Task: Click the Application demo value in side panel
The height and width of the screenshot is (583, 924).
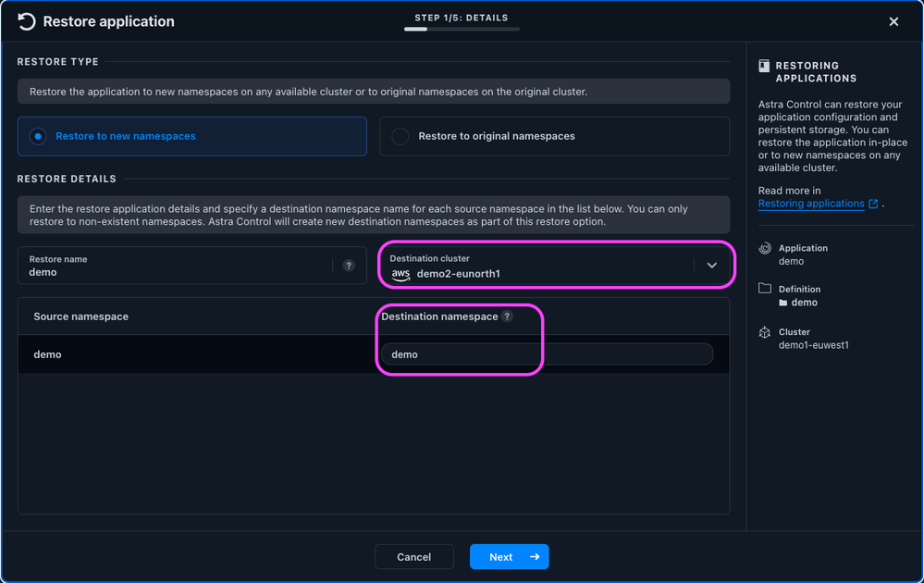Action: pyautogui.click(x=791, y=262)
